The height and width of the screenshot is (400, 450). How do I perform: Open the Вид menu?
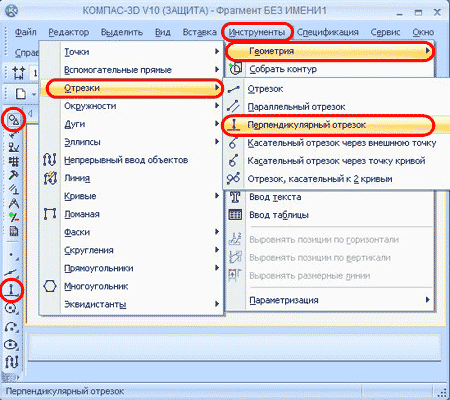[163, 32]
